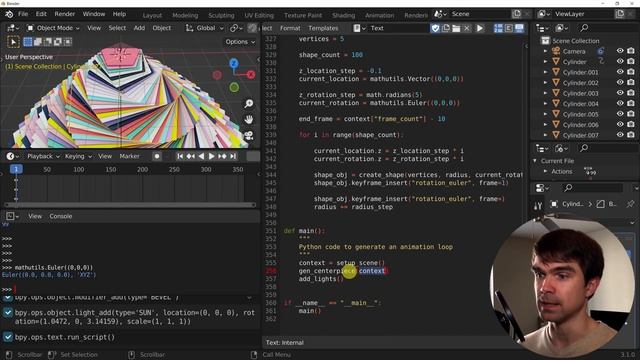Open Keying dropdown in timeline
This screenshot has height=360, width=640.
coord(78,156)
